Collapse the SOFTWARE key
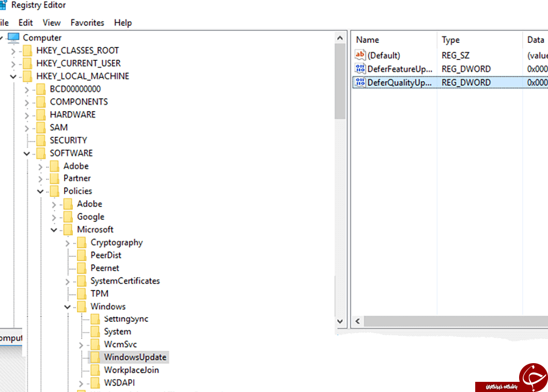The height and width of the screenshot is (392, 548). click(27, 153)
